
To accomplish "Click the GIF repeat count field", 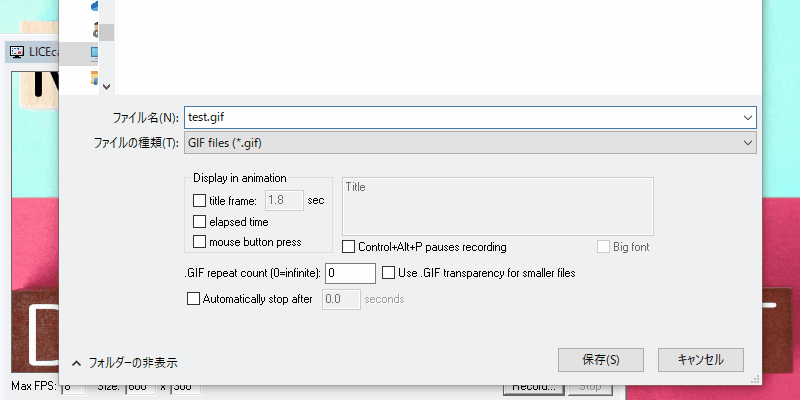I will coord(351,273).
